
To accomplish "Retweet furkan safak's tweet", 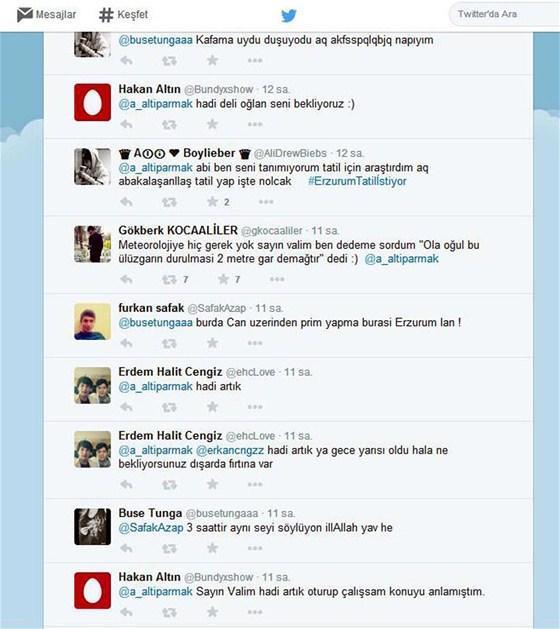I will point(169,343).
